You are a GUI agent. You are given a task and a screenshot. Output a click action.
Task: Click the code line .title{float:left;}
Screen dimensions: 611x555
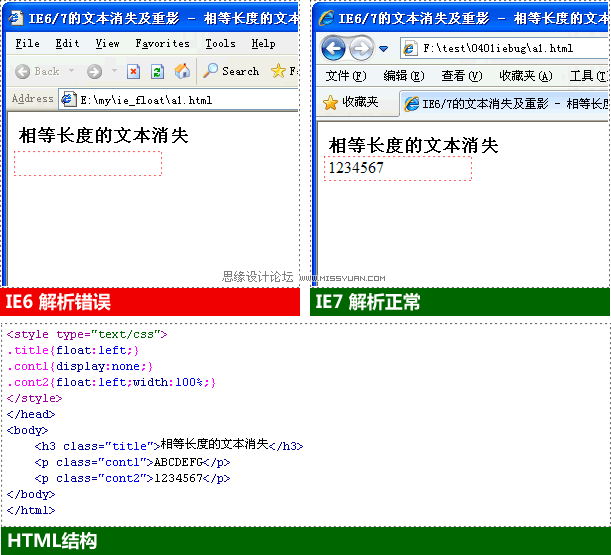(x=73, y=350)
